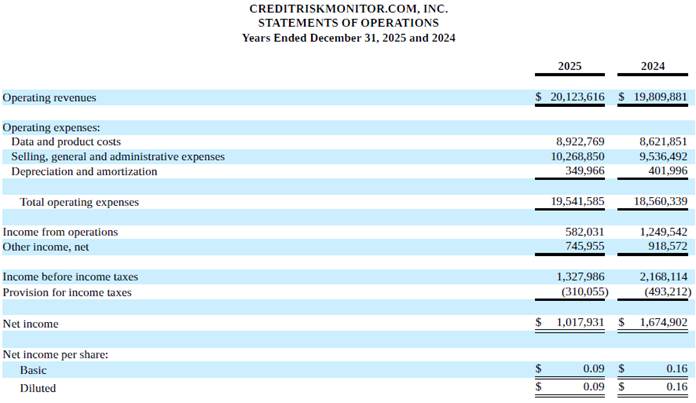Click the 2025 depreciation value 349,966
This screenshot has width=696, height=403.
(x=584, y=171)
